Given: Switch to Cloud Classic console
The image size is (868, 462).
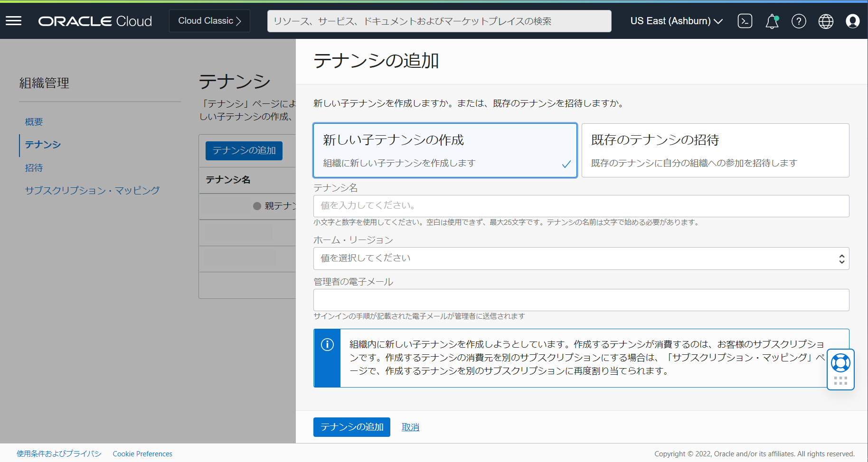Looking at the screenshot, I should pos(209,21).
